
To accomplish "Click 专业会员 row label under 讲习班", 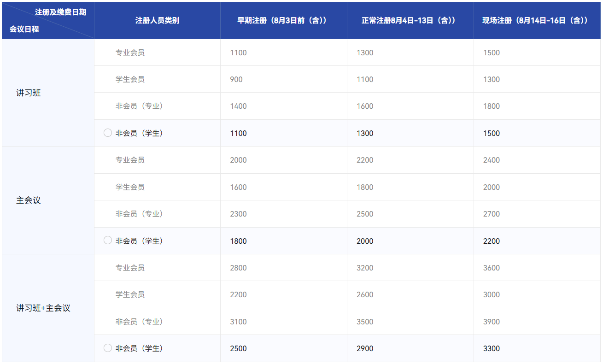I will pyautogui.click(x=130, y=53).
